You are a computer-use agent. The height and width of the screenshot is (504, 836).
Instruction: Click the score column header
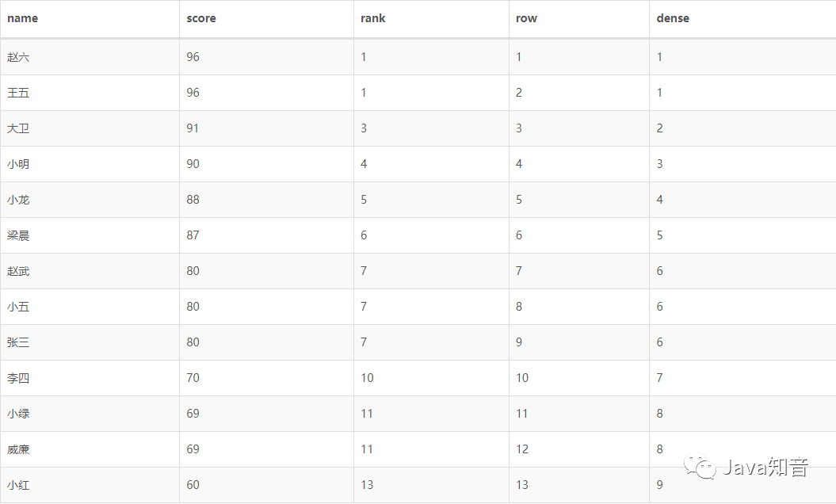tap(201, 18)
